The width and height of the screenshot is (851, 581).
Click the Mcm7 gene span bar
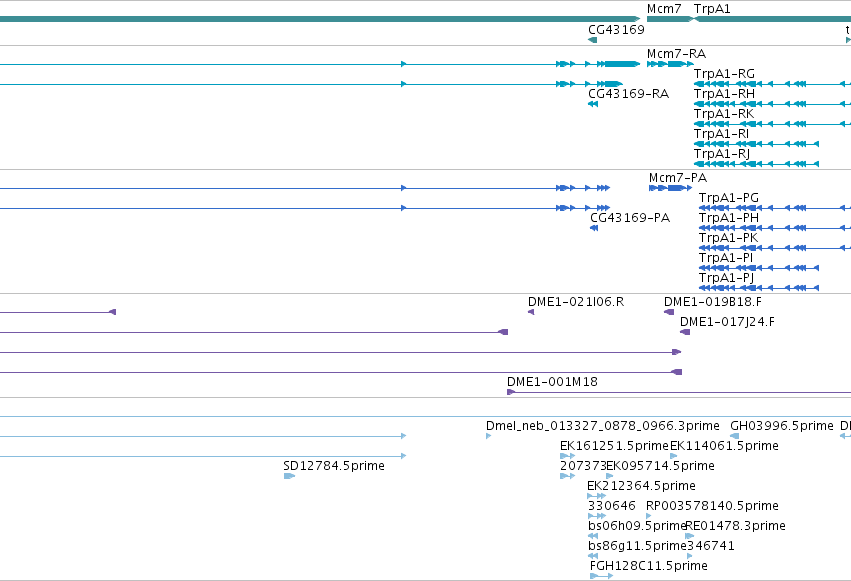(x=670, y=19)
